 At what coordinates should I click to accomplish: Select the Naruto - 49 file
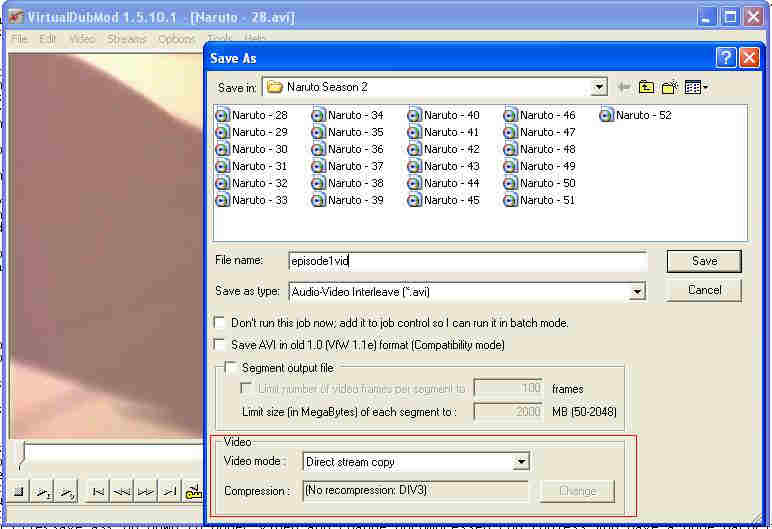coord(540,166)
